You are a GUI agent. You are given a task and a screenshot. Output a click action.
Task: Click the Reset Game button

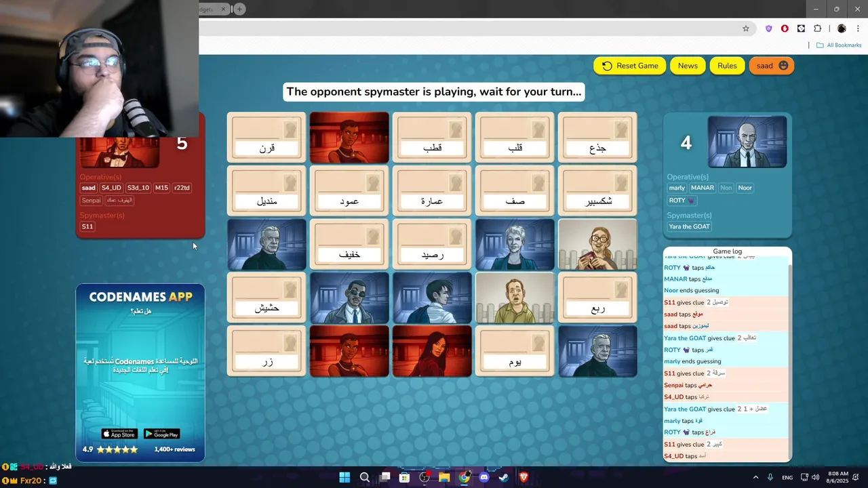pos(630,66)
